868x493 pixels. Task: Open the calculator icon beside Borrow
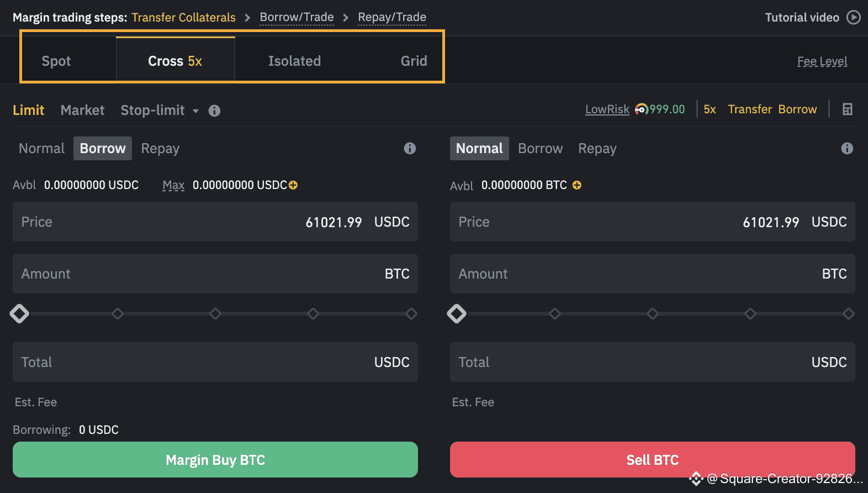pos(847,109)
